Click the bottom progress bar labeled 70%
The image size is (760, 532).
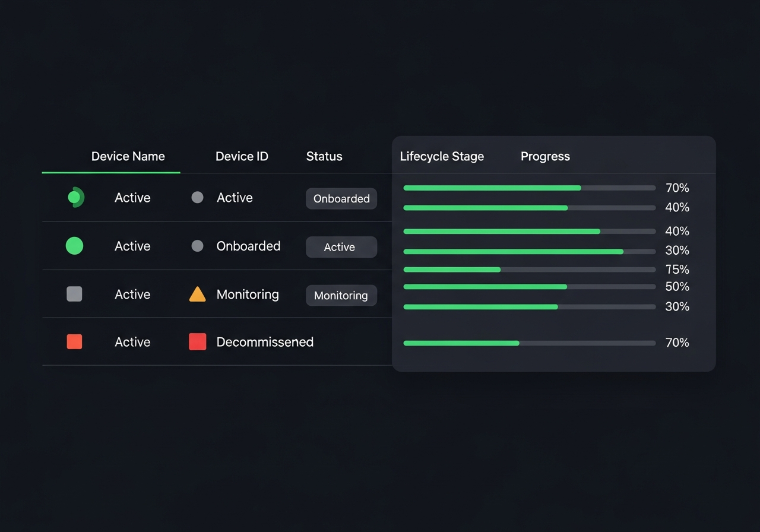point(529,343)
